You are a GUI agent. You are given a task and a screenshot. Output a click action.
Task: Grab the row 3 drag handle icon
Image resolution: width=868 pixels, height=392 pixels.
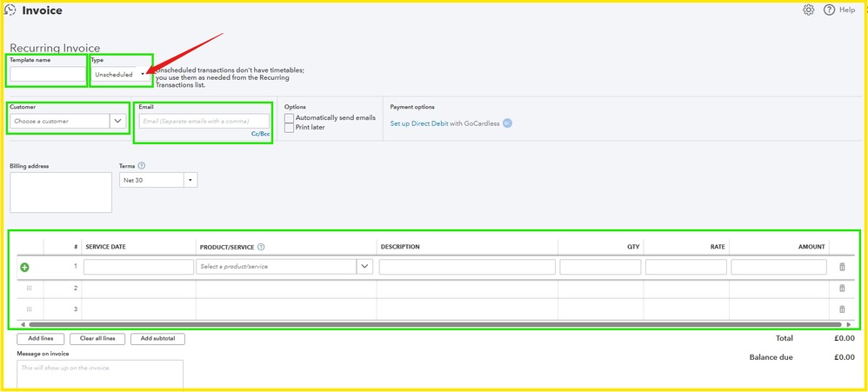[30, 309]
